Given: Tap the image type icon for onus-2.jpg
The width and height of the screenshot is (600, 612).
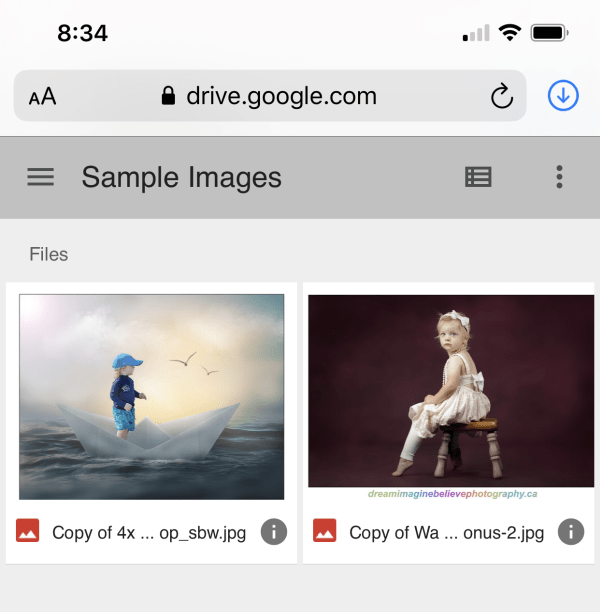Looking at the screenshot, I should 325,532.
